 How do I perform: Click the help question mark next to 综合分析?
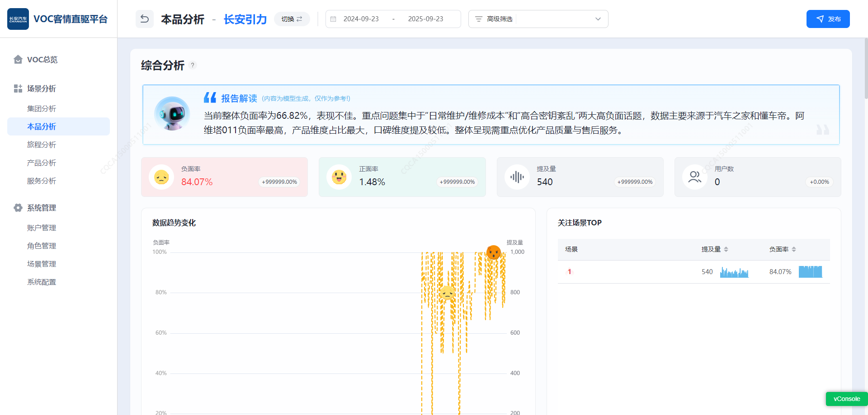point(193,65)
